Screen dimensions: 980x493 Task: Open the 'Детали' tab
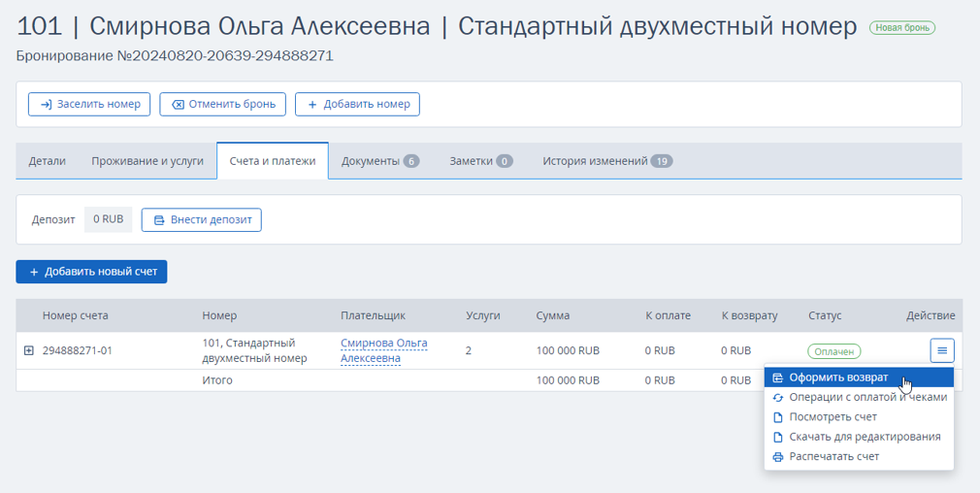(x=47, y=161)
